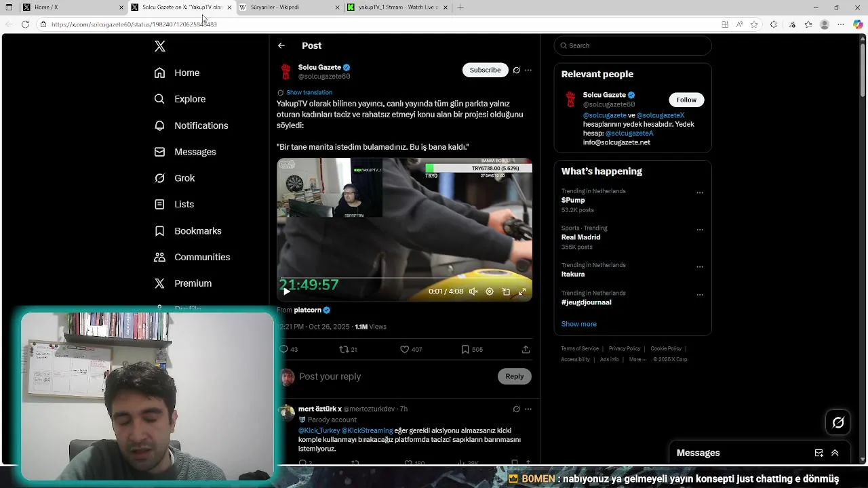The width and height of the screenshot is (868, 488).
Task: Open Communities page
Action: 192,257
